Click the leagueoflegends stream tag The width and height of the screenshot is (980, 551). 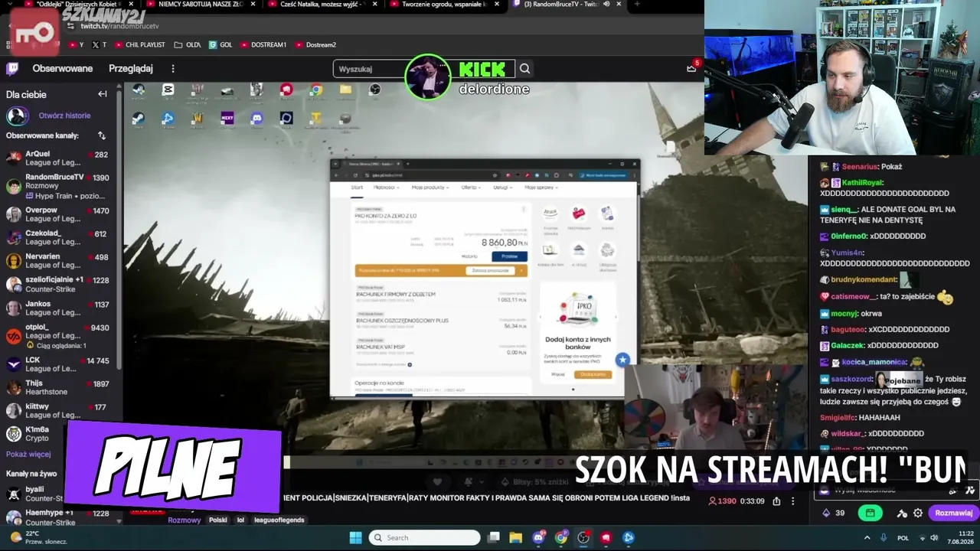(279, 520)
